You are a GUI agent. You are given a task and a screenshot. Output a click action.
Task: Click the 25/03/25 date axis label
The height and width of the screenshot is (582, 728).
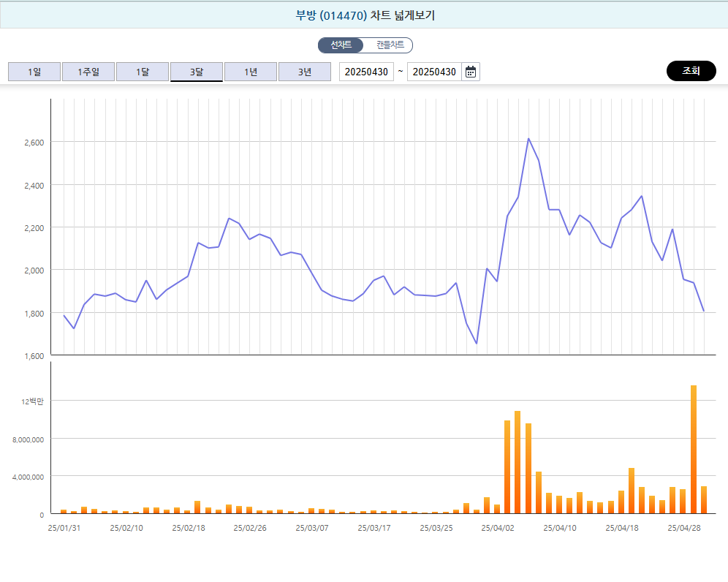[x=436, y=528]
